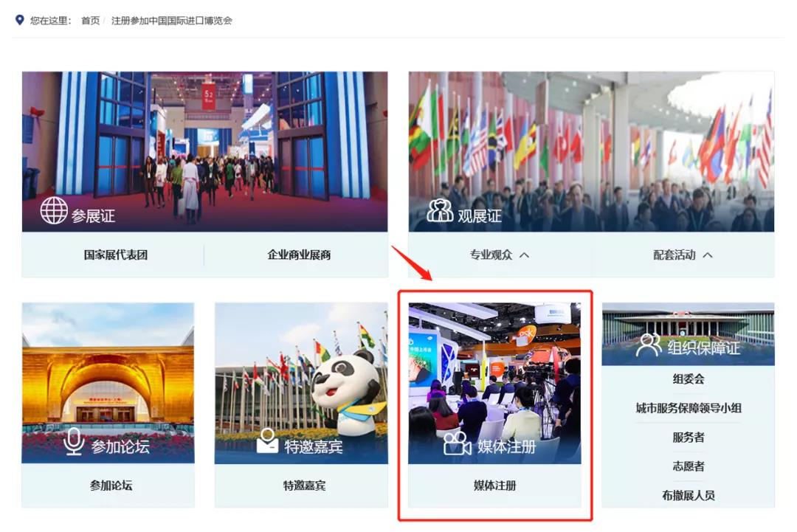797x532 pixels.
Task: Open the 媒体注册 button below the photo
Action: coord(494,486)
